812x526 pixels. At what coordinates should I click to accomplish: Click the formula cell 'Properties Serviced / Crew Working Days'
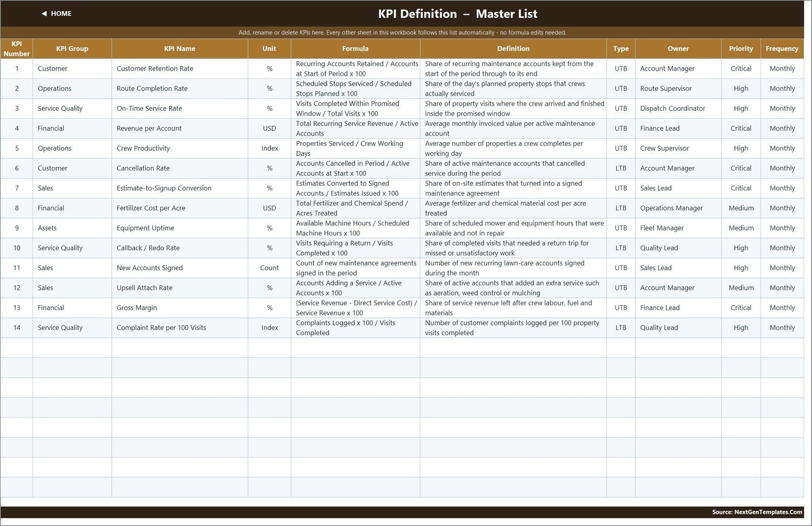[x=355, y=148]
